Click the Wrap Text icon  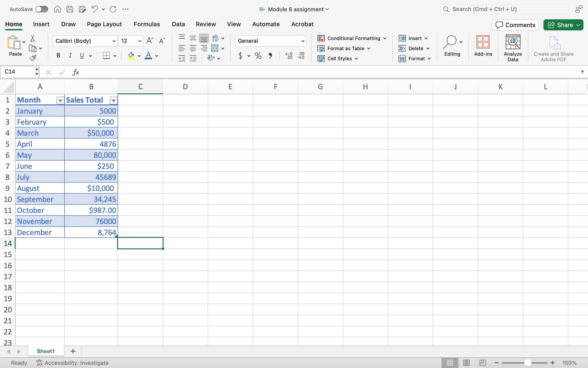pyautogui.click(x=215, y=38)
